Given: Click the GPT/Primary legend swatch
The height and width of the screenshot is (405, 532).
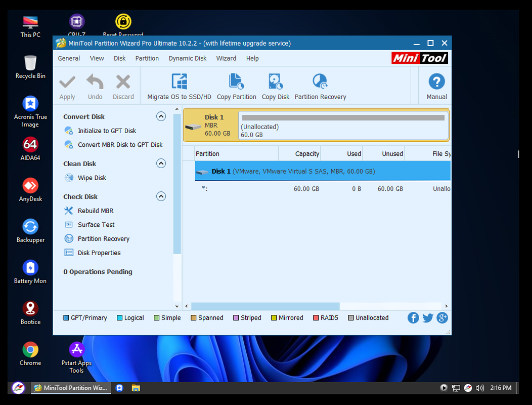Looking at the screenshot, I should (x=66, y=318).
